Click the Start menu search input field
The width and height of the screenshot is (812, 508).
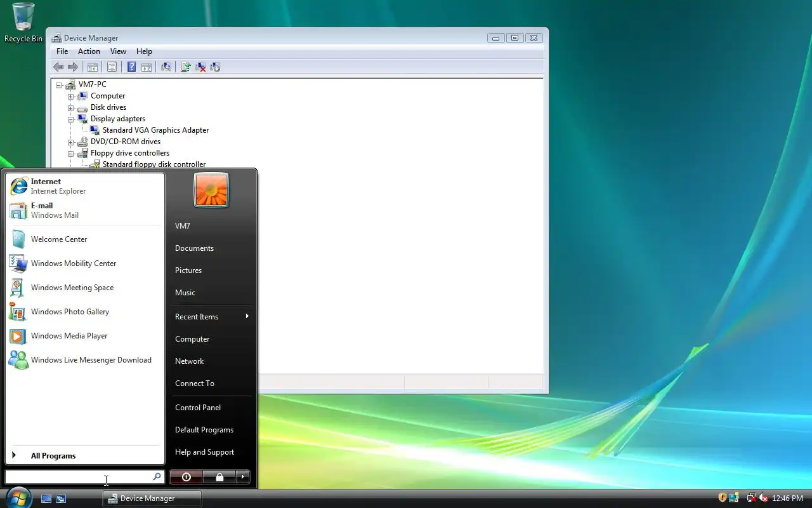click(84, 476)
